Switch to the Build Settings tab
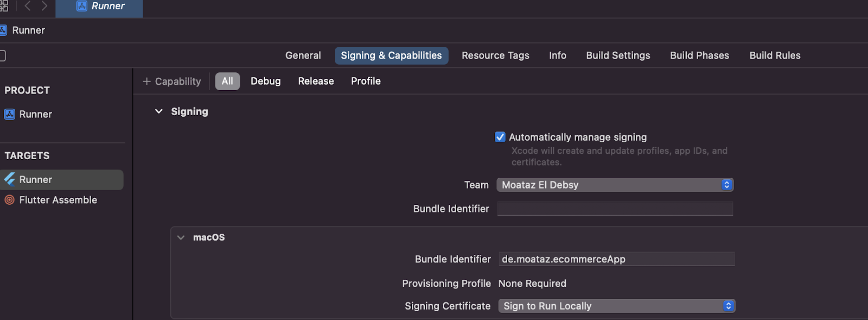This screenshot has width=868, height=320. [x=618, y=55]
